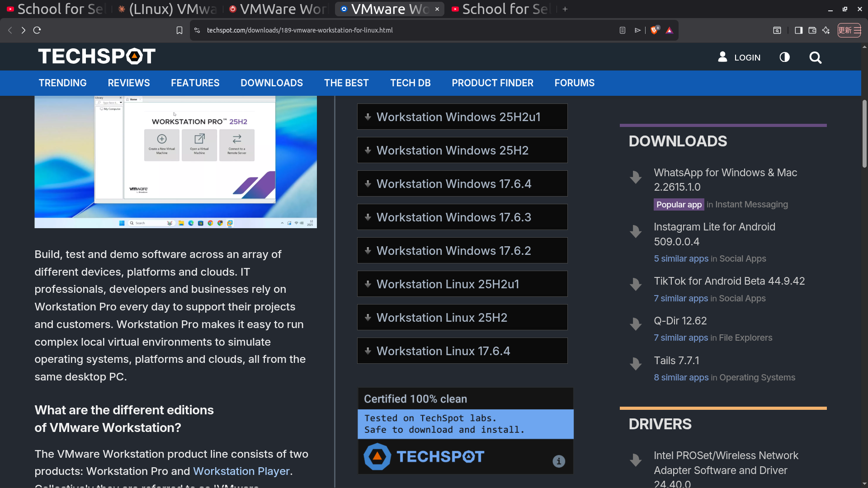The image size is (868, 488).
Task: Click download arrow icon beside Q-Dir
Action: [636, 324]
